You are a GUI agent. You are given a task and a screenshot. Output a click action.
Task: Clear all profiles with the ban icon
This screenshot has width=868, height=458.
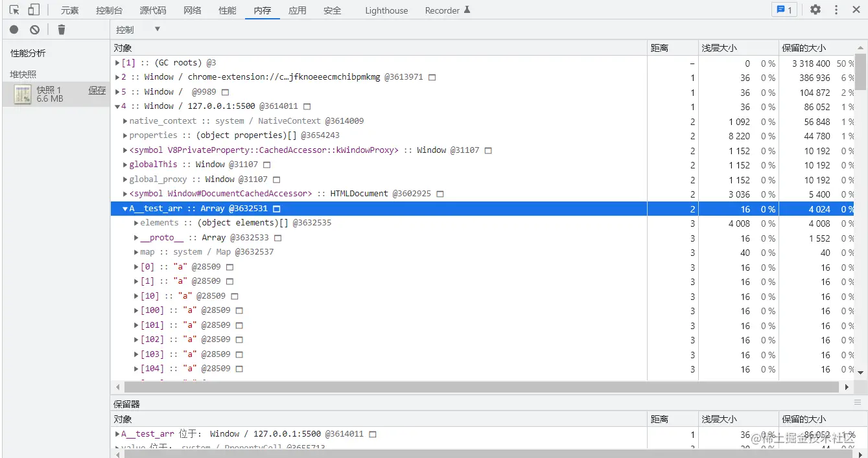coord(35,30)
